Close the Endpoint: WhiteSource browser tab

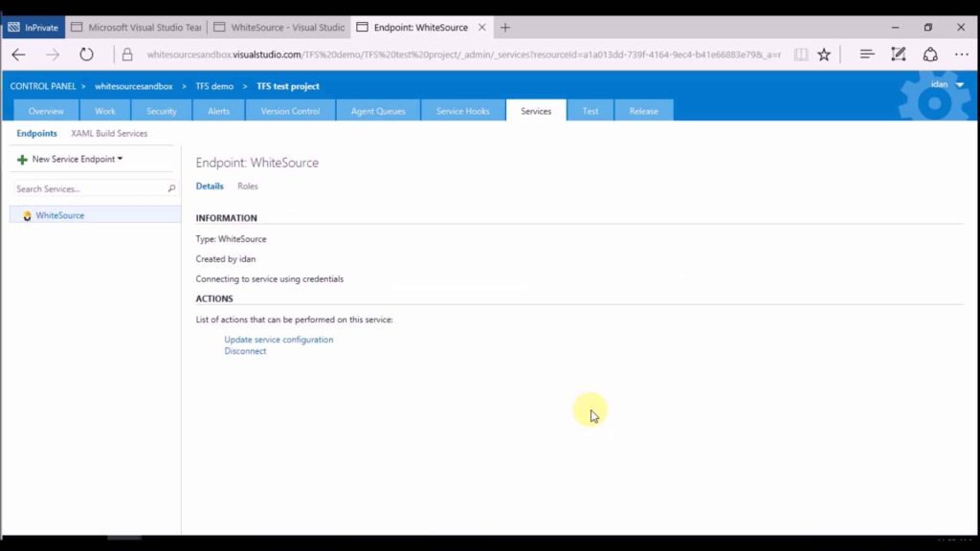pyautogui.click(x=482, y=28)
